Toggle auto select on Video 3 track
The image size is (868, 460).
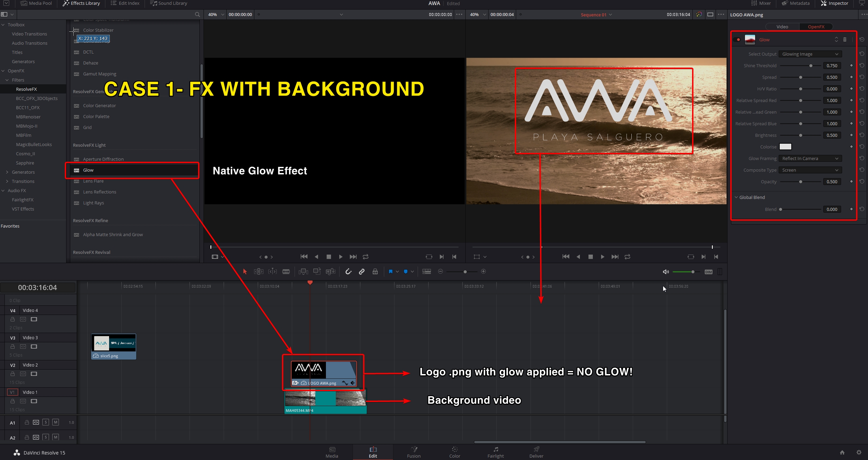click(23, 347)
